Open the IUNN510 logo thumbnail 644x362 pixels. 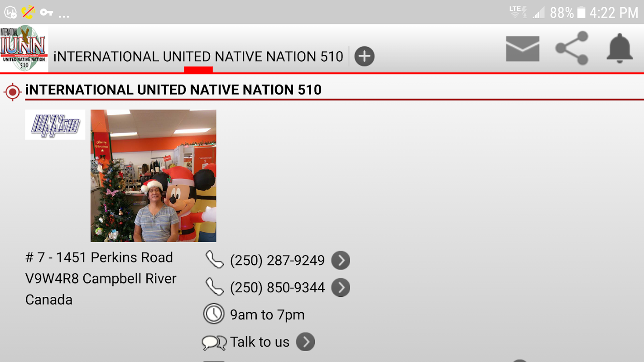[x=55, y=124]
